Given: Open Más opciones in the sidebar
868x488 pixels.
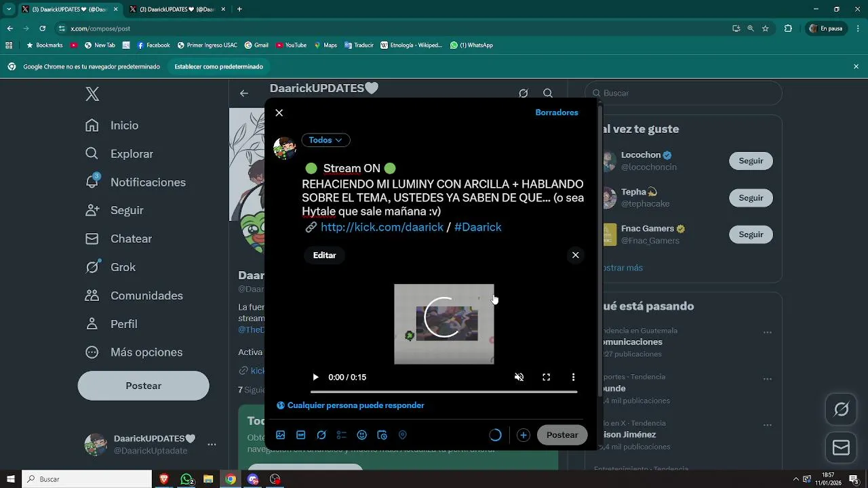Looking at the screenshot, I should (x=134, y=352).
